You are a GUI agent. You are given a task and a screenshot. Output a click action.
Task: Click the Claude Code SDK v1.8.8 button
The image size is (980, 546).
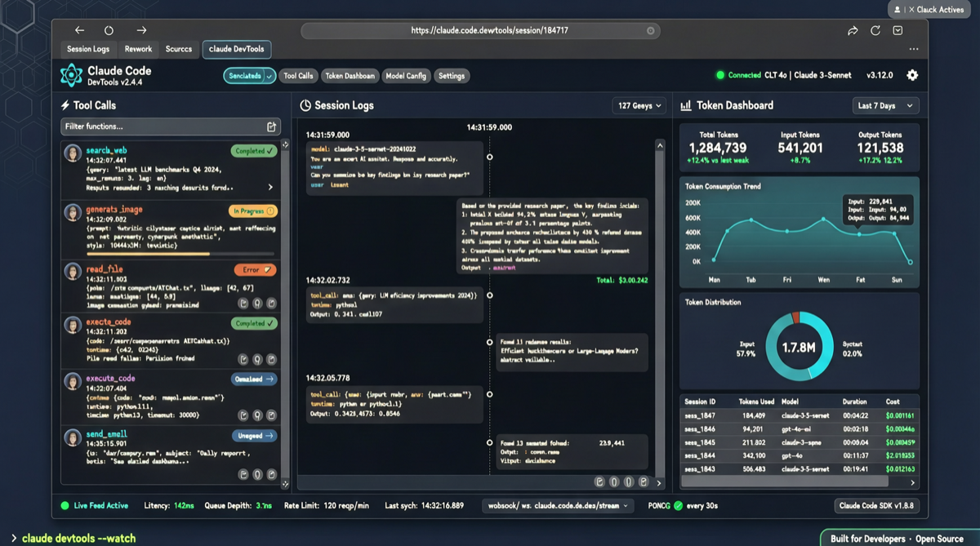click(876, 505)
